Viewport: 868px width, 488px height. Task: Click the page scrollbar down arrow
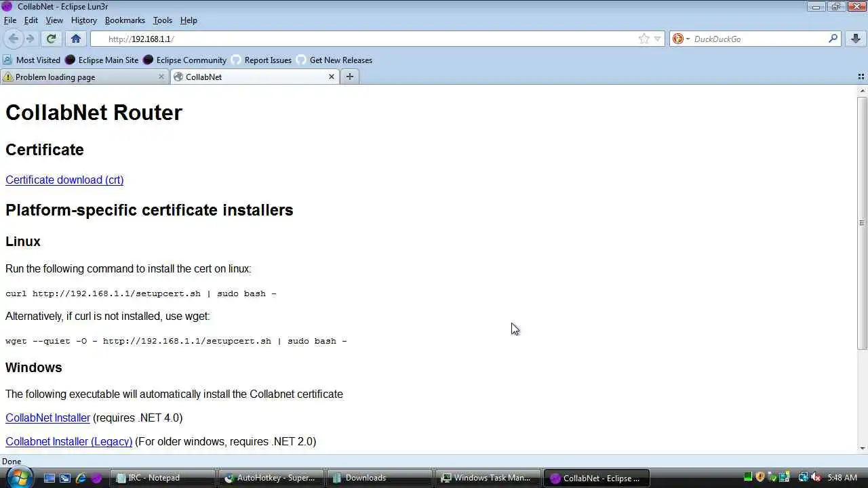(862, 448)
